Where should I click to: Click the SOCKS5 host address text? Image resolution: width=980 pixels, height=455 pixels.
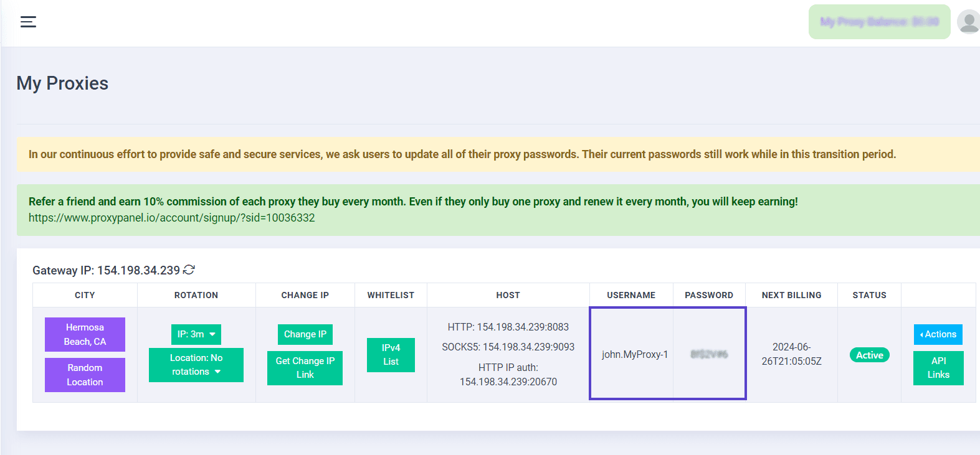508,347
